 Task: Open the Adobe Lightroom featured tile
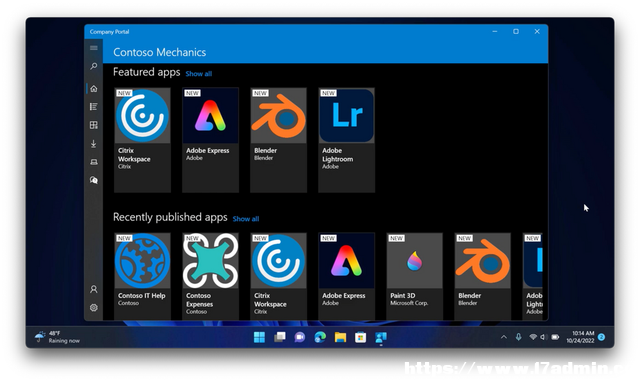coord(347,140)
